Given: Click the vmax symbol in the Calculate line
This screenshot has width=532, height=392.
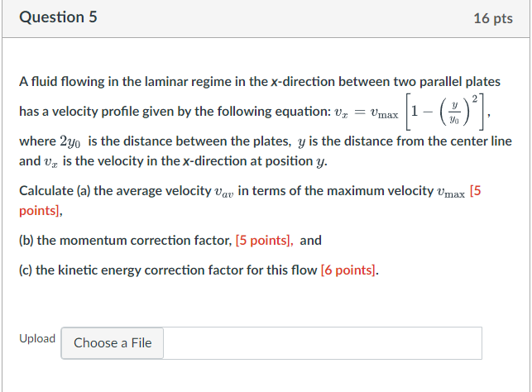Looking at the screenshot, I should 451,192.
